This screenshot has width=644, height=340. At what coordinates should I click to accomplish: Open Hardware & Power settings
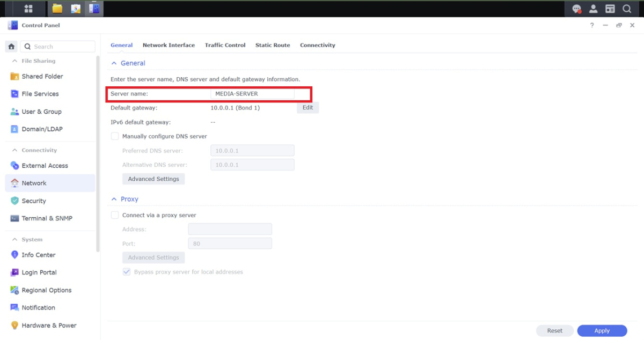click(50, 325)
